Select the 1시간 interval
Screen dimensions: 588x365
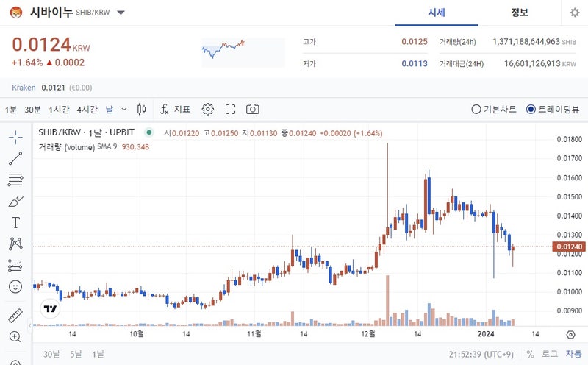pyautogui.click(x=60, y=110)
